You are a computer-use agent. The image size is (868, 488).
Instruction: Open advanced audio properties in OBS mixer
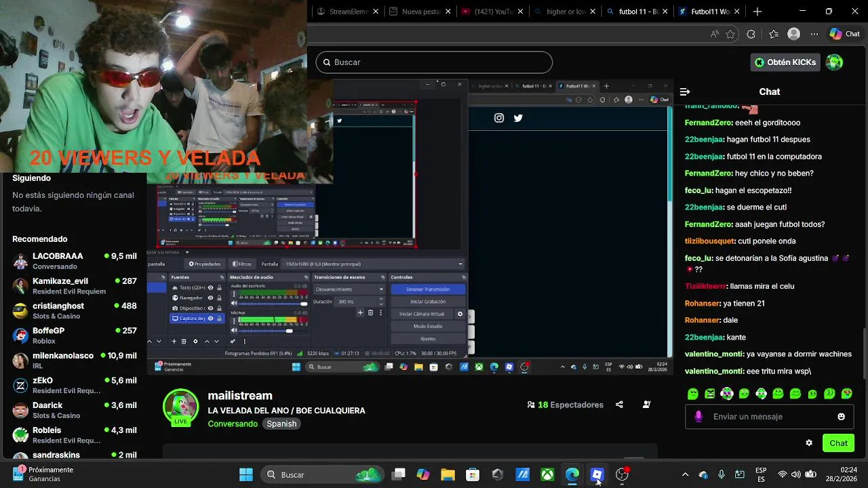point(233,341)
